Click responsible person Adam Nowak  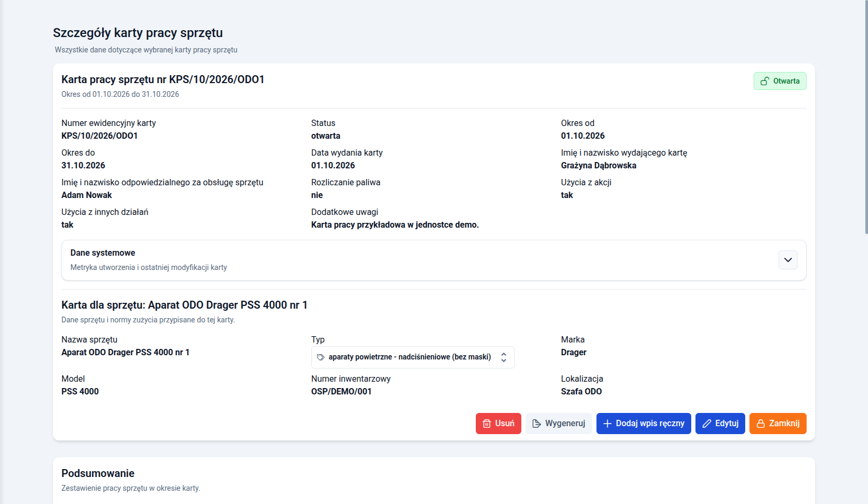point(87,195)
